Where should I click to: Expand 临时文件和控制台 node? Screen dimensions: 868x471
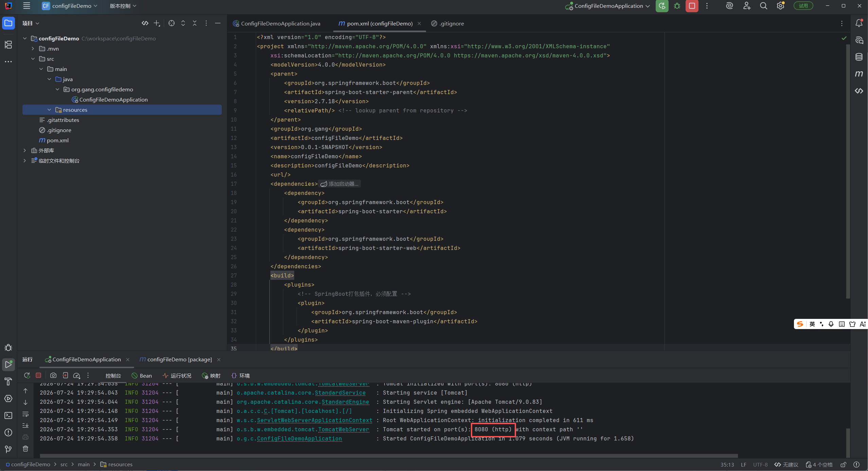coord(25,161)
